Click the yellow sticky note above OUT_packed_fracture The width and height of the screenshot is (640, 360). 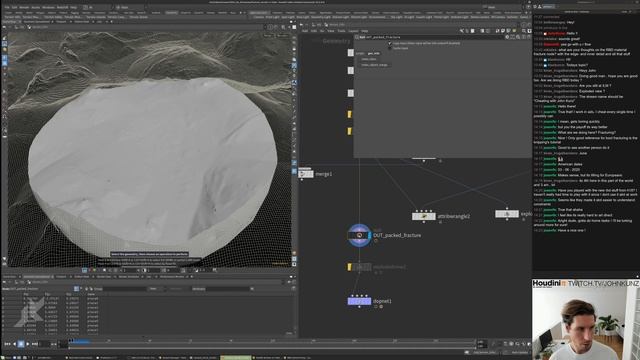tap(349, 131)
